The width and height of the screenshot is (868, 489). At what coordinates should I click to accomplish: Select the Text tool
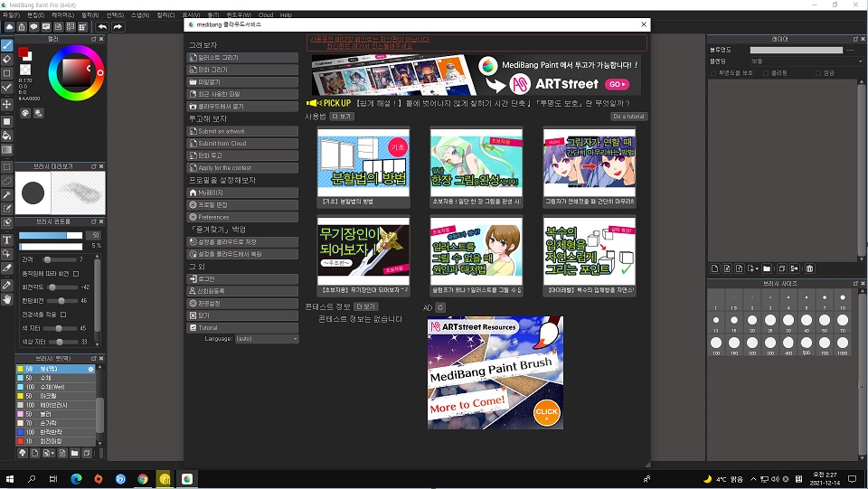tap(6, 240)
